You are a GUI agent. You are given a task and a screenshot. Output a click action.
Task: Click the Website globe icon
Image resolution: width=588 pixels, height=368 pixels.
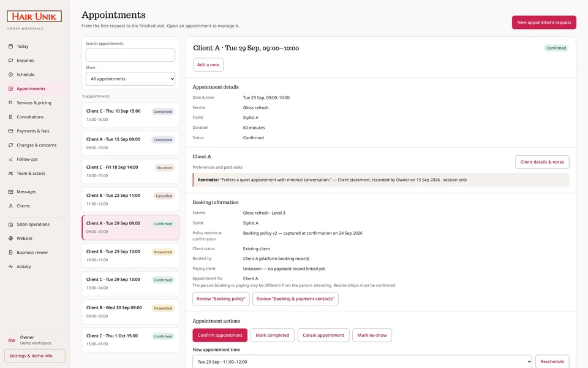[10, 238]
